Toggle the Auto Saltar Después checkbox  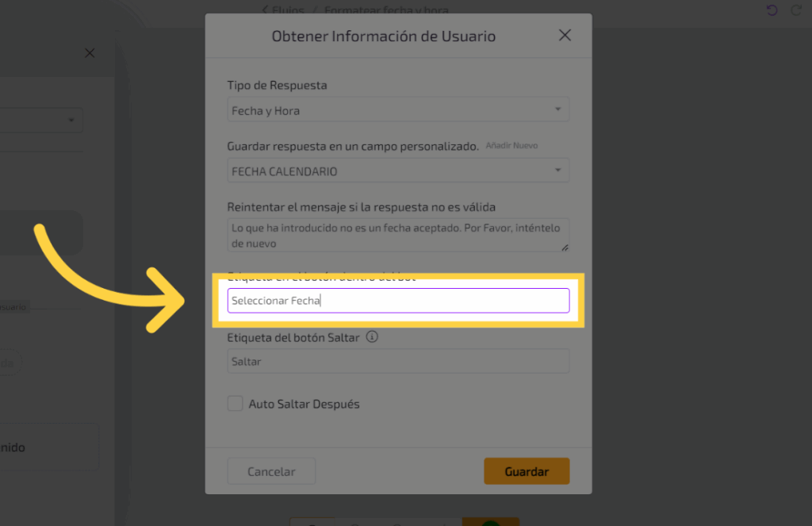pos(235,404)
